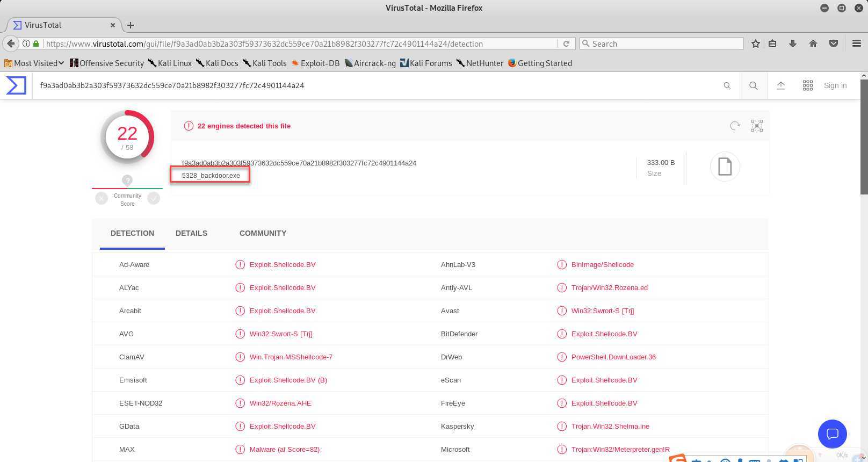Open the apps grid icon
868x462 pixels.
click(808, 85)
